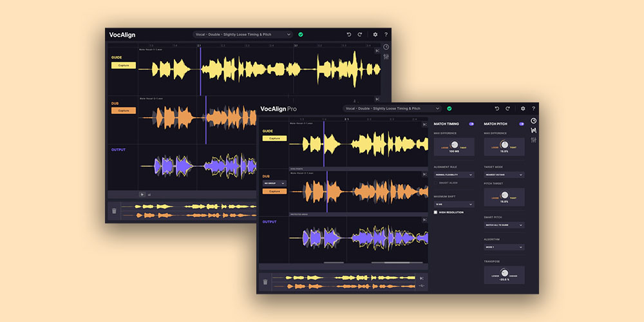Click the OUTPUT label in VocAlign standard window
The width and height of the screenshot is (644, 322).
pyautogui.click(x=118, y=149)
